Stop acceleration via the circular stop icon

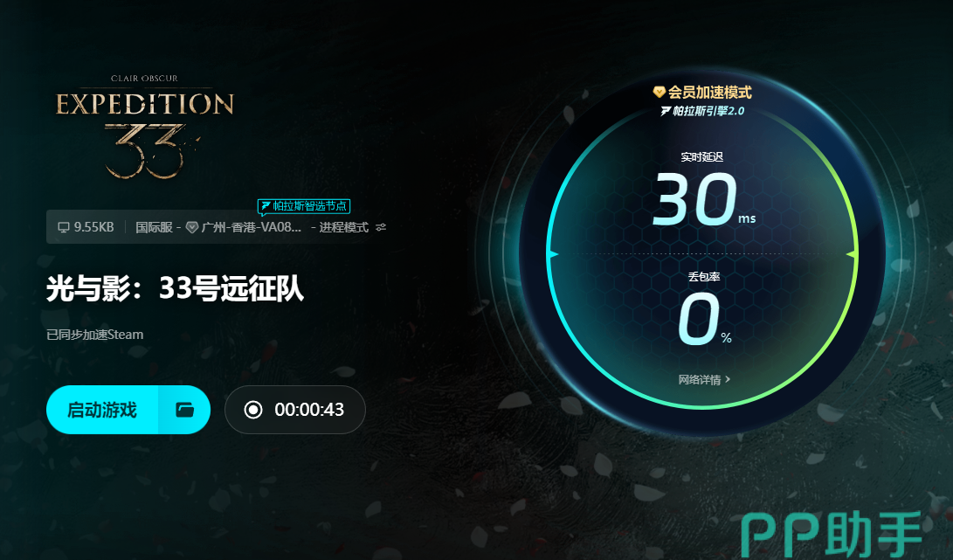coord(253,410)
